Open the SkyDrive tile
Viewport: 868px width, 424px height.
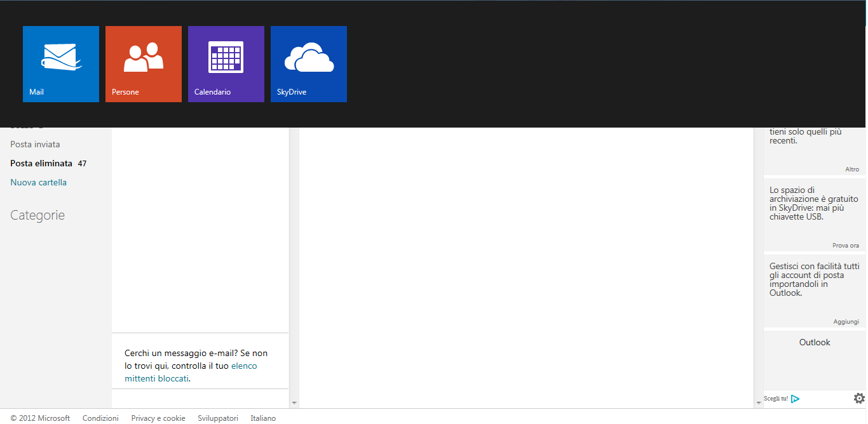click(x=309, y=64)
